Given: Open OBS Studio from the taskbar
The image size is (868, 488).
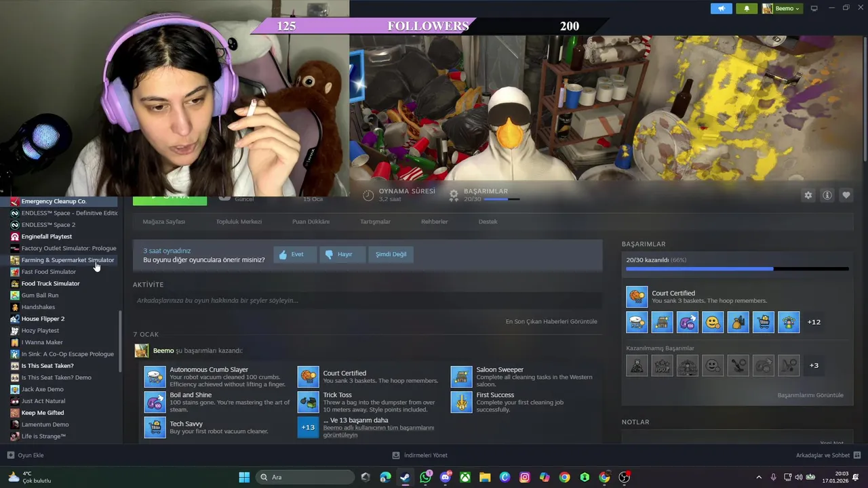Looking at the screenshot, I should point(624,477).
